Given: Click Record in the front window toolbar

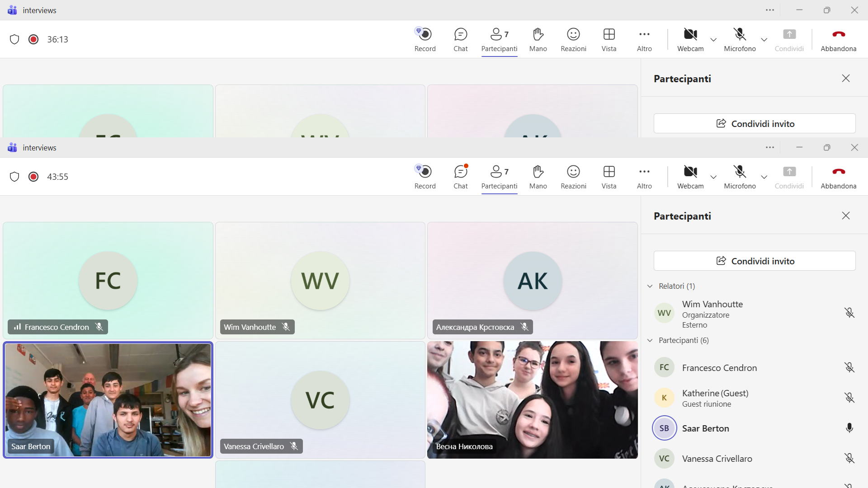Looking at the screenshot, I should pos(425,177).
